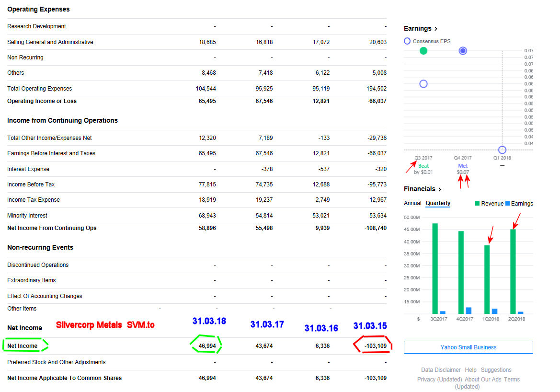Image resolution: width=560 pixels, height=392 pixels.
Task: Open the Suggestions footer link
Action: click(496, 370)
